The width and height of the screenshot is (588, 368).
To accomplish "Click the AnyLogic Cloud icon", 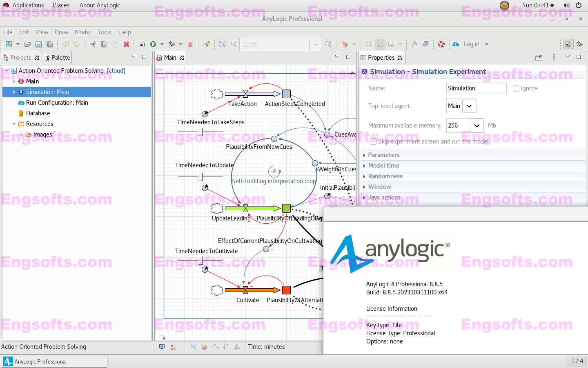I will click(x=456, y=44).
